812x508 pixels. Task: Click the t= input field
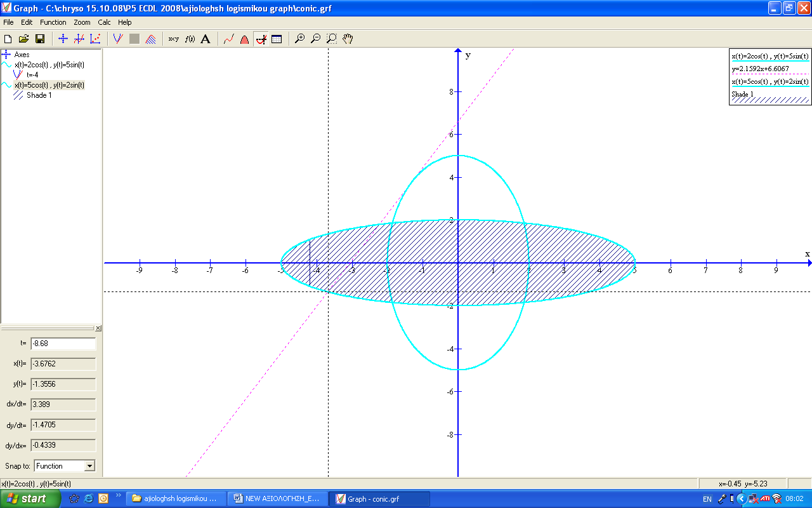tap(63, 344)
